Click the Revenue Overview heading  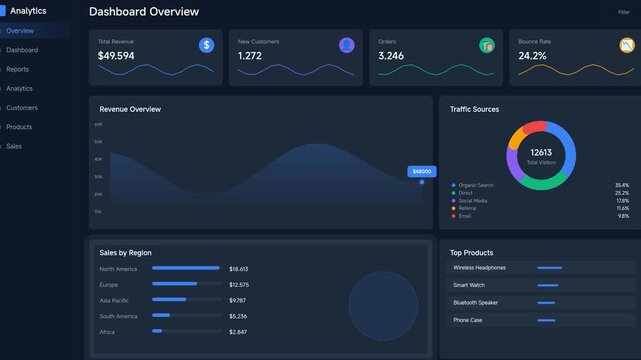coord(130,109)
